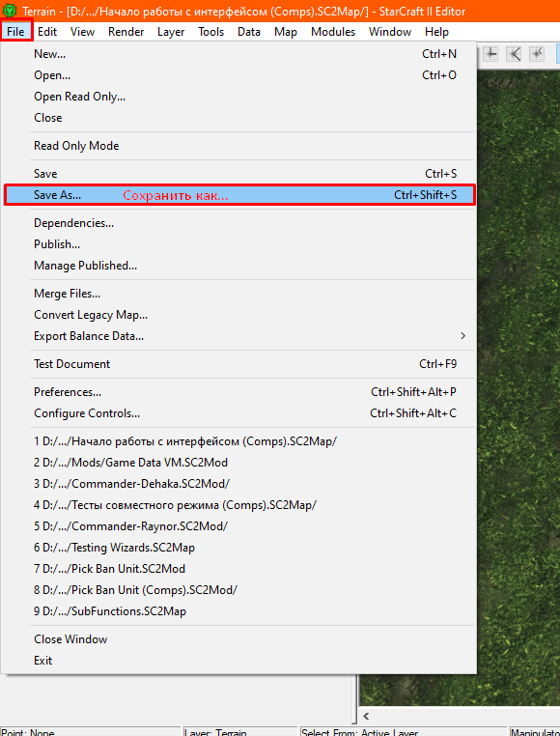The width and height of the screenshot is (560, 736).
Task: Select Close Window menu entry
Action: [239, 639]
